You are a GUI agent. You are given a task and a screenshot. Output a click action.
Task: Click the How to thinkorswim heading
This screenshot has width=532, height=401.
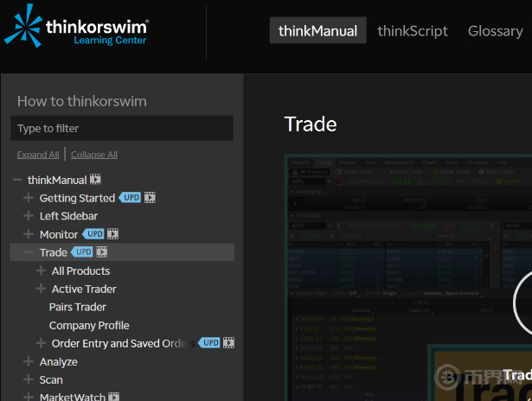click(82, 101)
